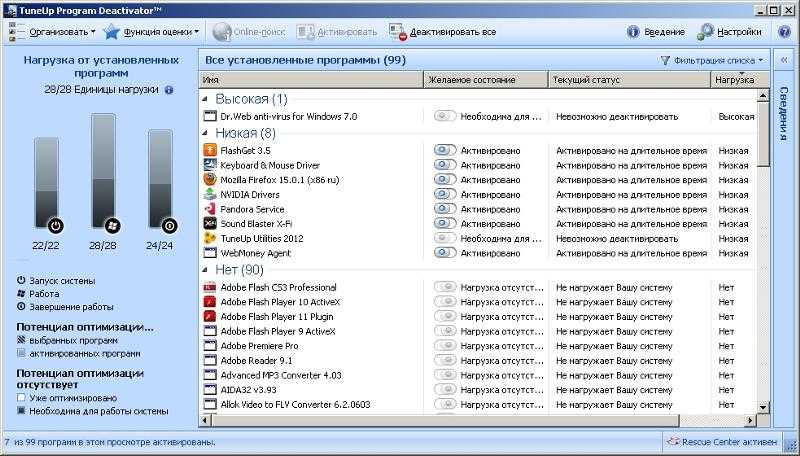Image resolution: width=800 pixels, height=456 pixels.
Task: Click the WebMoney Agent icon
Action: pos(210,253)
